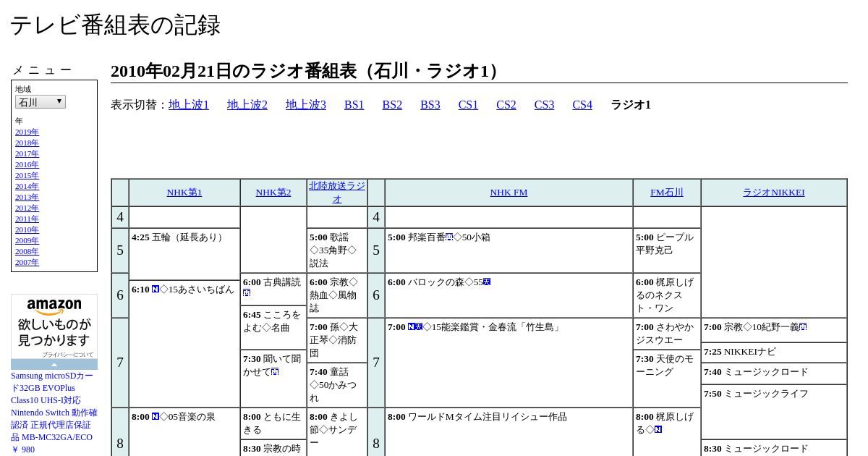Expand the arrow bar under Amazon banner
The height and width of the screenshot is (456, 868).
pyautogui.click(x=54, y=364)
